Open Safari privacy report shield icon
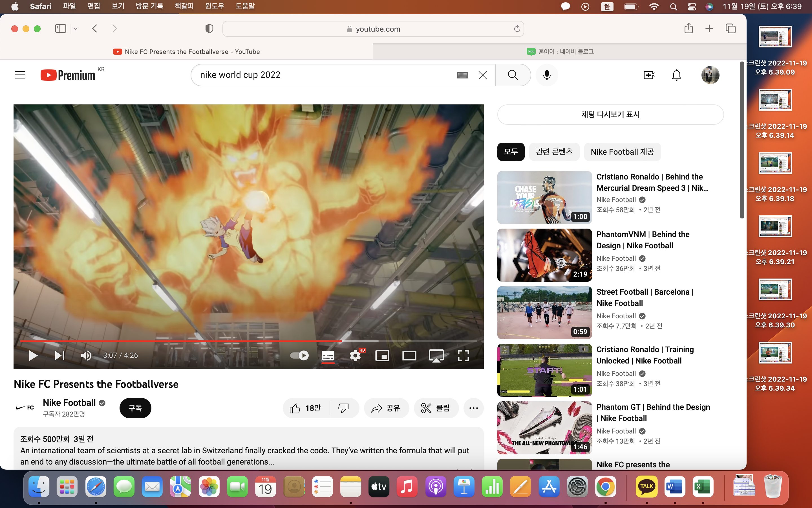 [x=209, y=29]
